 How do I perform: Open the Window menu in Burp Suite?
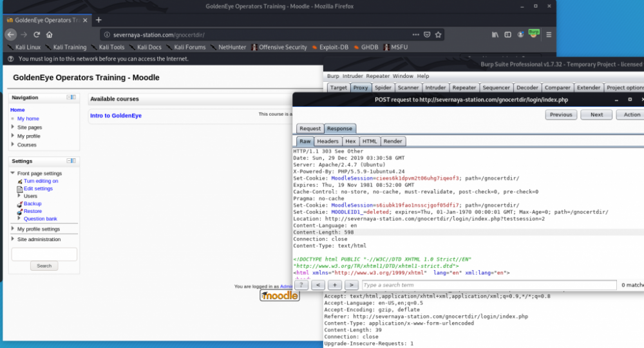tap(403, 76)
